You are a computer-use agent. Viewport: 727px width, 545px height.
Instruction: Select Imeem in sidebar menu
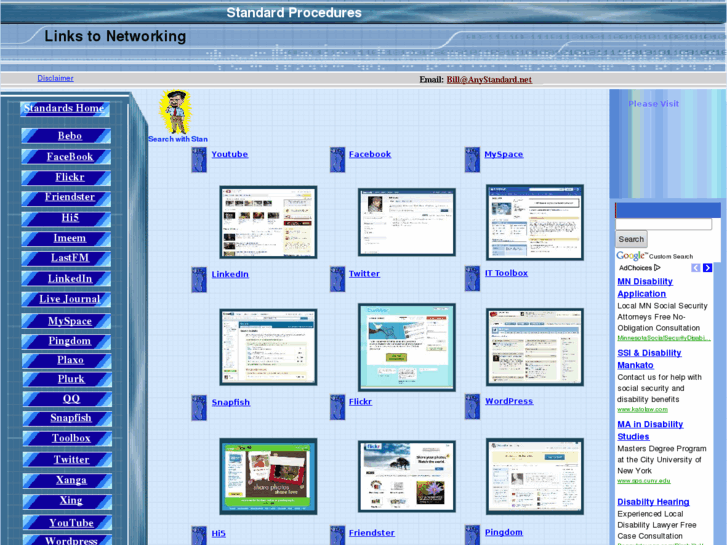pyautogui.click(x=66, y=238)
